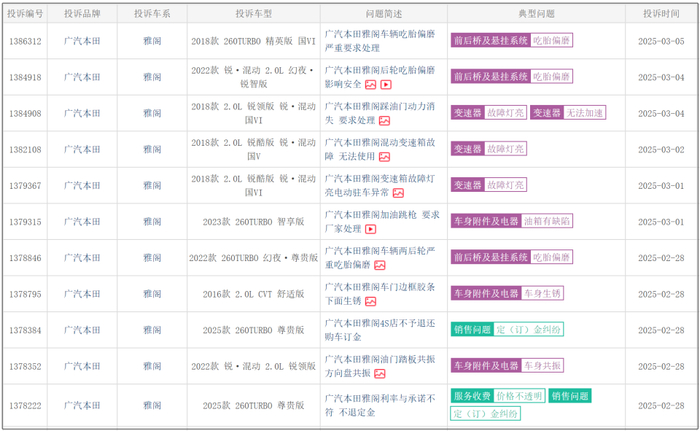Open complaint link 雅阁变速箱故障灯亮电动驻车异常
Image resolution: width=700 pixels, height=431 pixels.
(x=380, y=185)
